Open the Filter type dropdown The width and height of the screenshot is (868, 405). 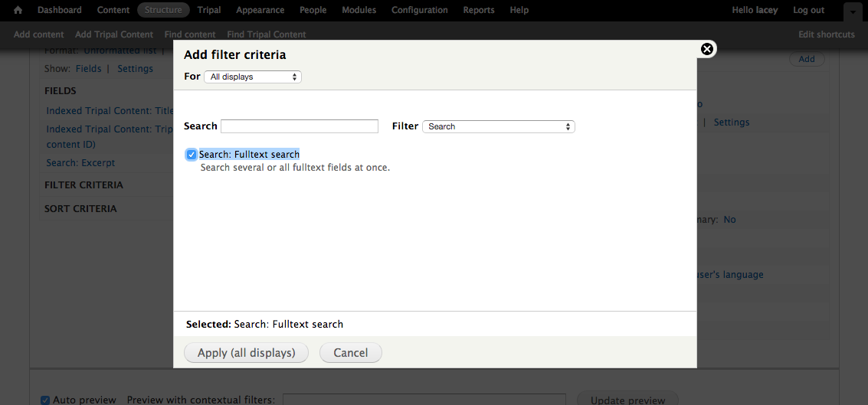498,126
